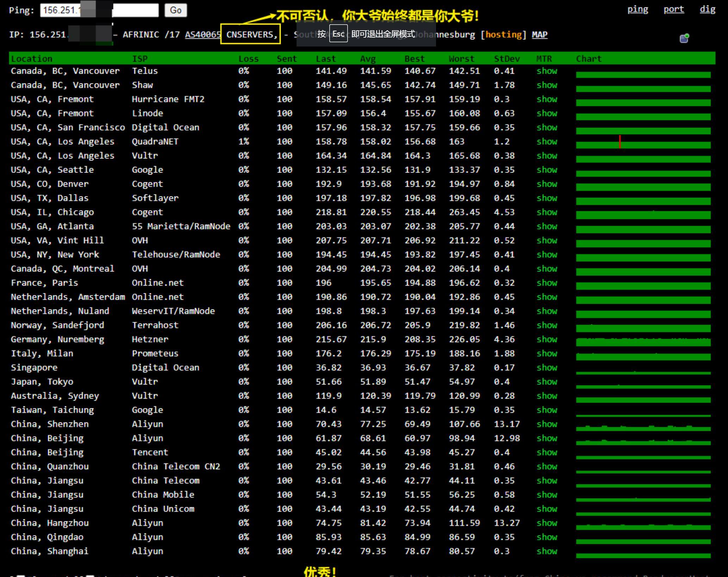This screenshot has width=728, height=577.
Task: Show MTR for Fremont Linode row
Action: pyautogui.click(x=547, y=113)
